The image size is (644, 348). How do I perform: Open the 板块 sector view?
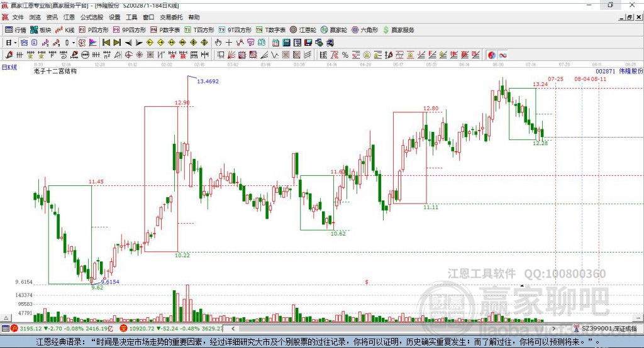tap(40, 30)
